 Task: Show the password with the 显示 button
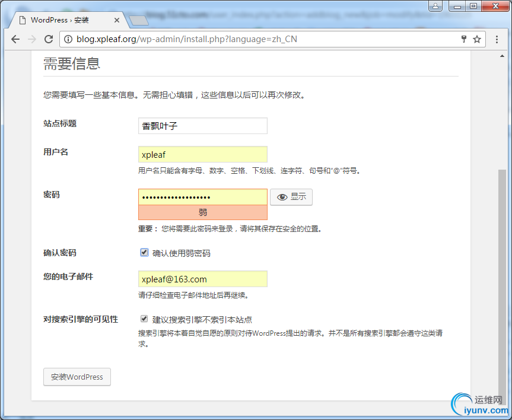[291, 197]
